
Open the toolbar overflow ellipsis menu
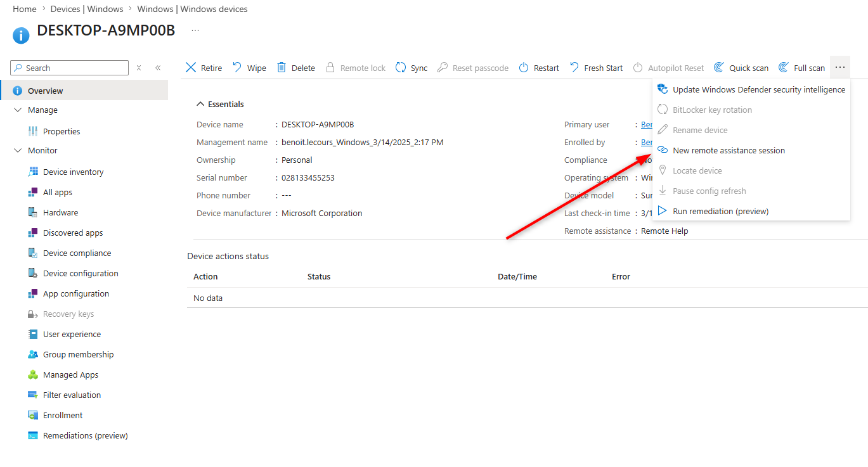(840, 67)
